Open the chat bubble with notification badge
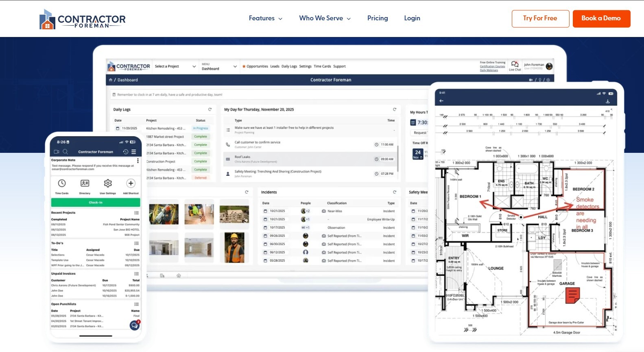The height and width of the screenshot is (352, 644). click(135, 325)
